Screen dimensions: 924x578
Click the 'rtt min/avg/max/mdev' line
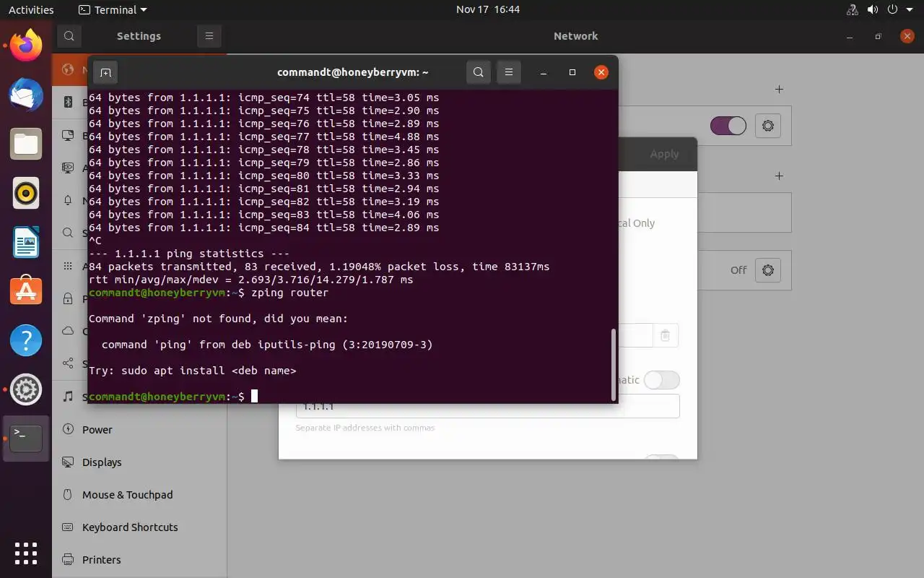pyautogui.click(x=251, y=280)
